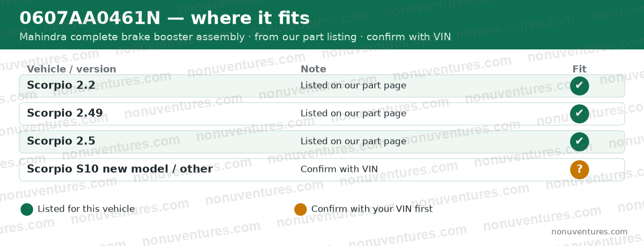Click the Mahindra brake booster subtitle text
Screen dimensions: 644x246
click(235, 37)
